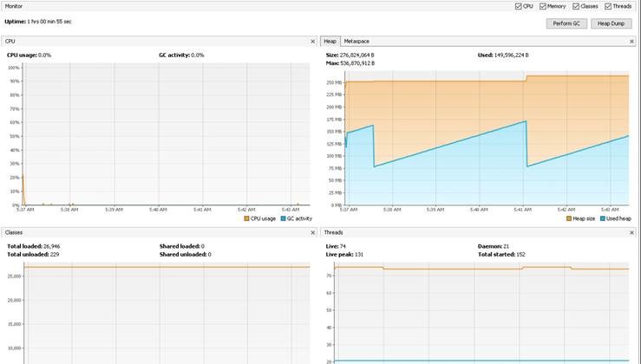Click the Threads panel title

coord(333,232)
